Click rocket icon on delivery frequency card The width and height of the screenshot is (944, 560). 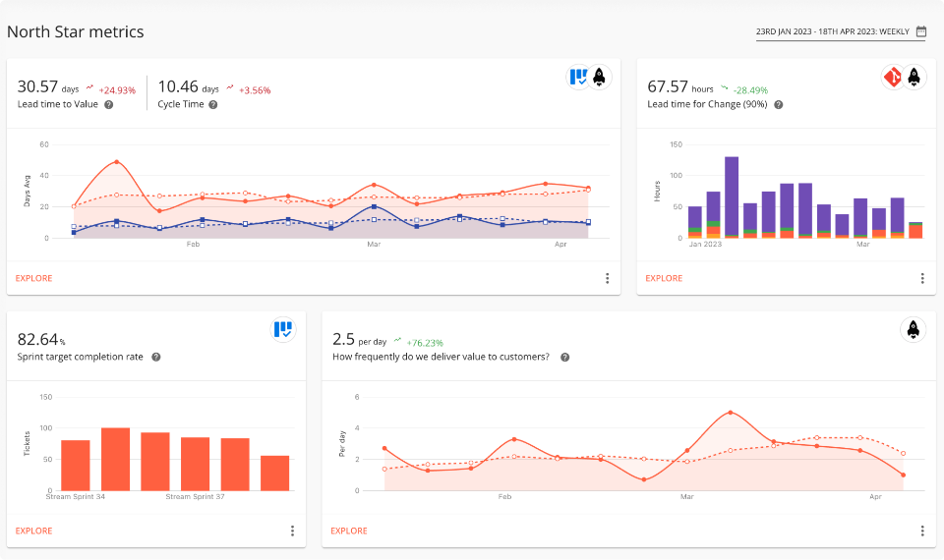coord(914,330)
